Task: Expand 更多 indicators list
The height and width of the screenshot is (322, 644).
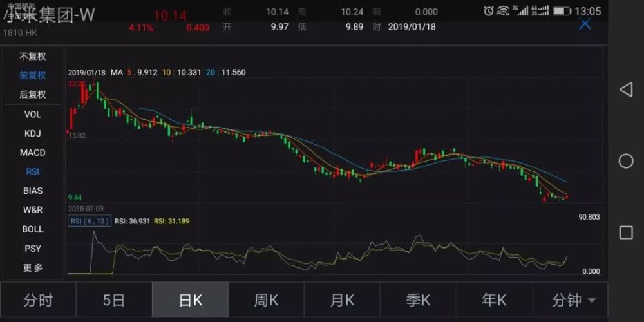Action: pos(32,267)
